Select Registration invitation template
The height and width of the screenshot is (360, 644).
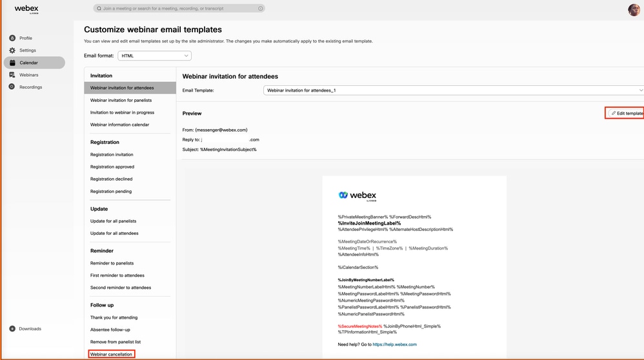tap(112, 154)
